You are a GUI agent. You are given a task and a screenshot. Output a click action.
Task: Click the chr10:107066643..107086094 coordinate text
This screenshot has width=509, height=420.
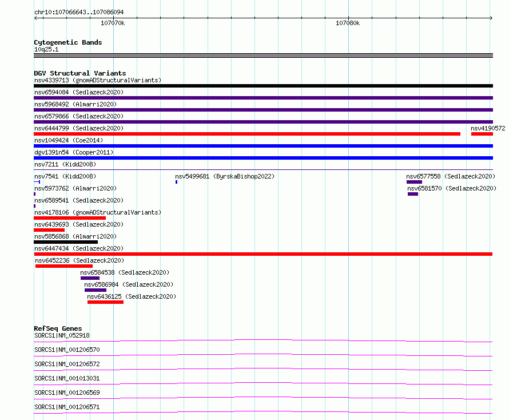coord(79,12)
